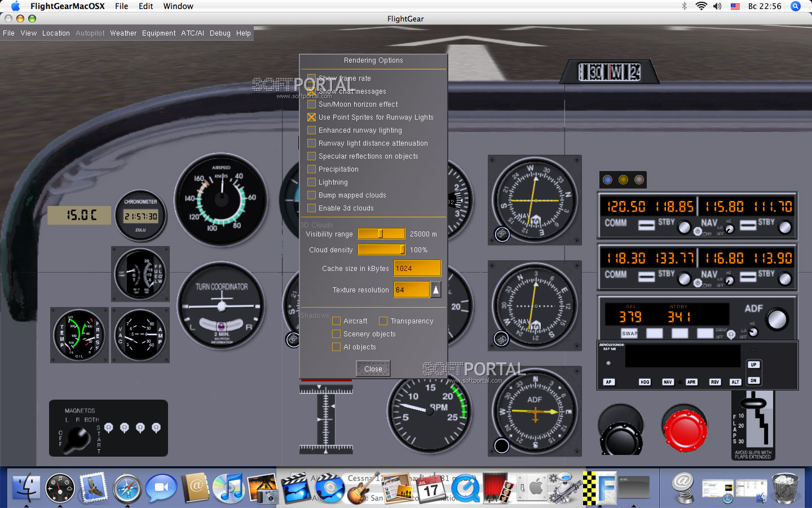Click the red mixture control knob
The width and height of the screenshot is (812, 508).
(x=685, y=431)
